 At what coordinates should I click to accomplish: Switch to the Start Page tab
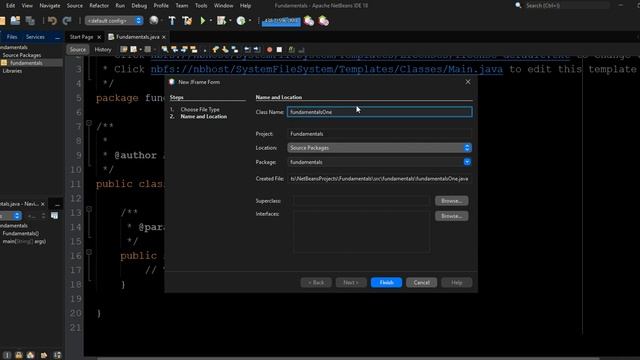coord(81,37)
